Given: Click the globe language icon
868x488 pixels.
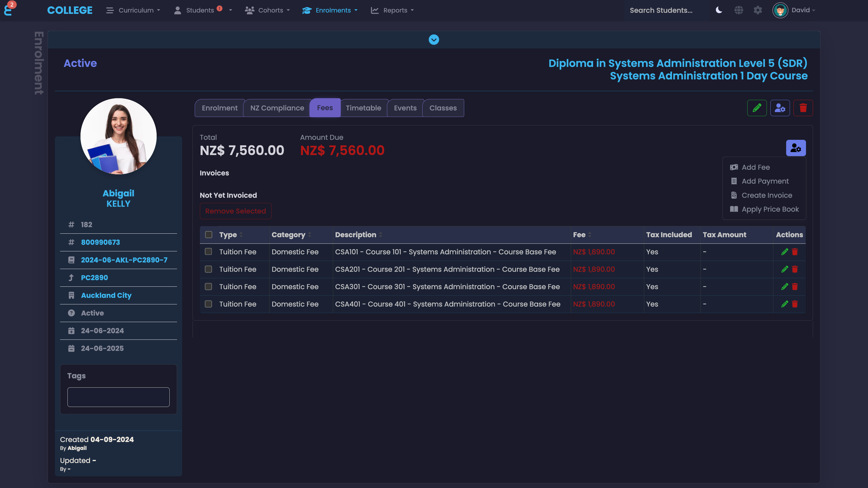Looking at the screenshot, I should coord(739,10).
